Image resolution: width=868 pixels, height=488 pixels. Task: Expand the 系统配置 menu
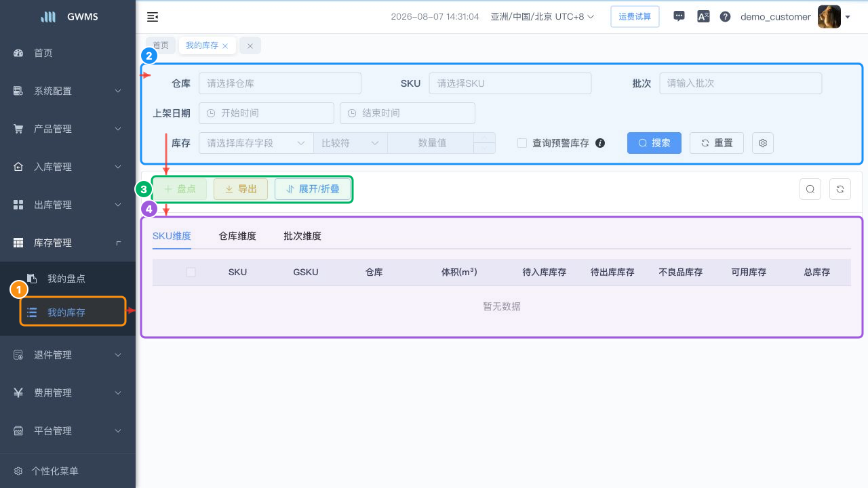pyautogui.click(x=68, y=91)
